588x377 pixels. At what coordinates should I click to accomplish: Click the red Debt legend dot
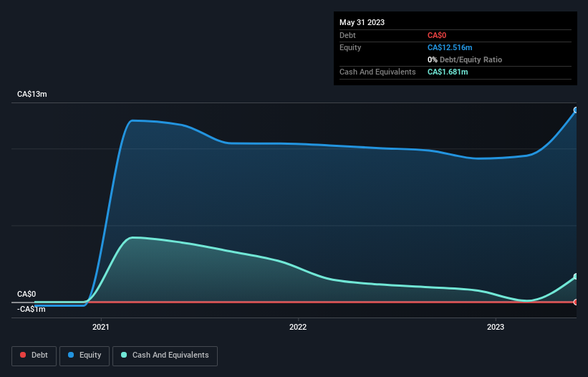[23, 355]
